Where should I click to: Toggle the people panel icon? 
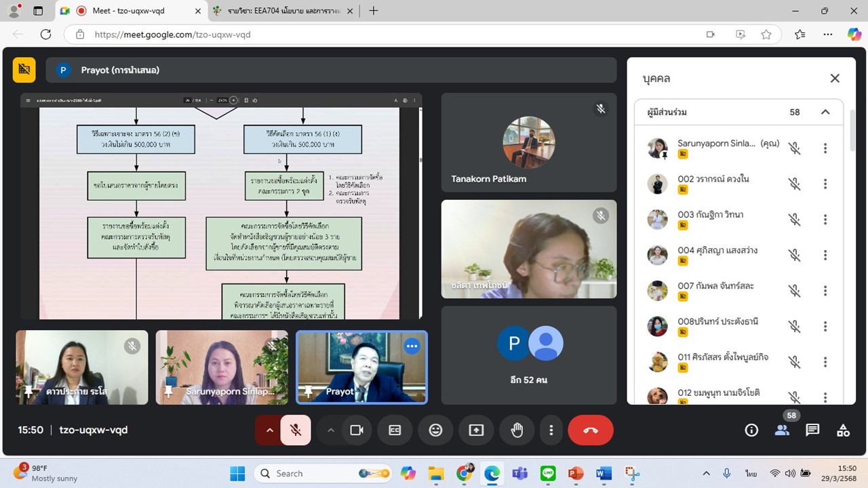(x=782, y=430)
